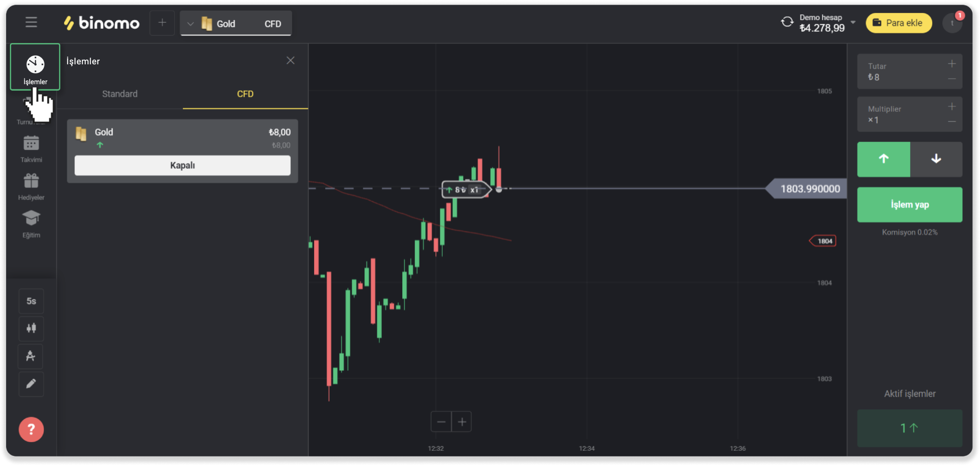
Task: Open the 5s timeframe selector
Action: (x=31, y=301)
